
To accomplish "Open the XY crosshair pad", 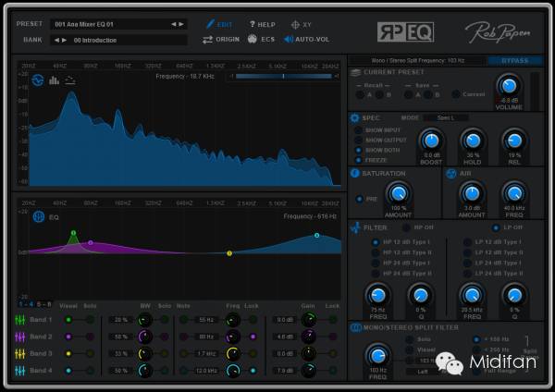I will [295, 24].
